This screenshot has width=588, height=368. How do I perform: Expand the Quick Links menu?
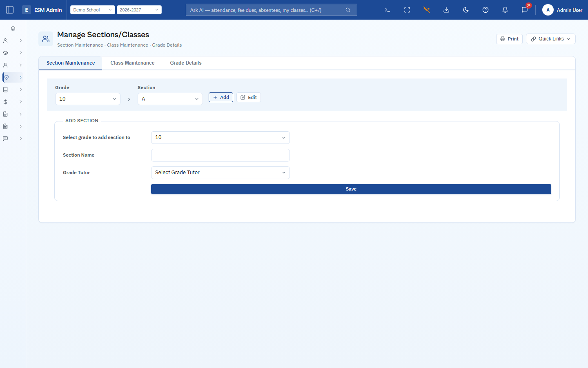click(551, 39)
